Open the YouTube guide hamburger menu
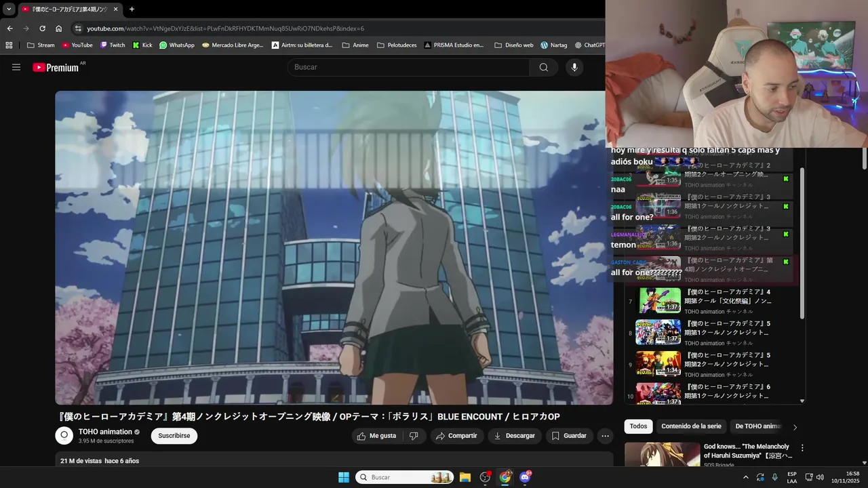This screenshot has height=488, width=868. point(16,67)
